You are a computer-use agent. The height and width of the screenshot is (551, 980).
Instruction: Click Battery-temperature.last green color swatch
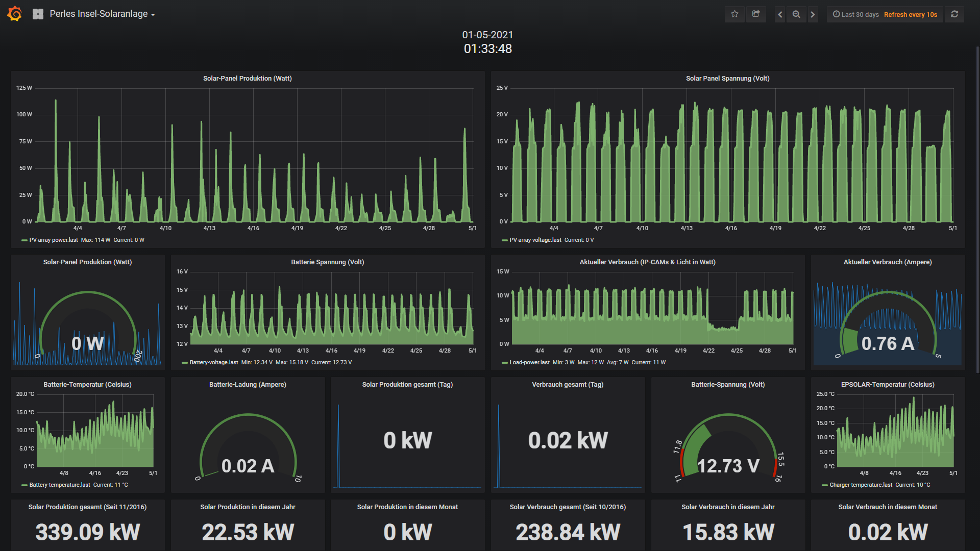[x=24, y=485]
